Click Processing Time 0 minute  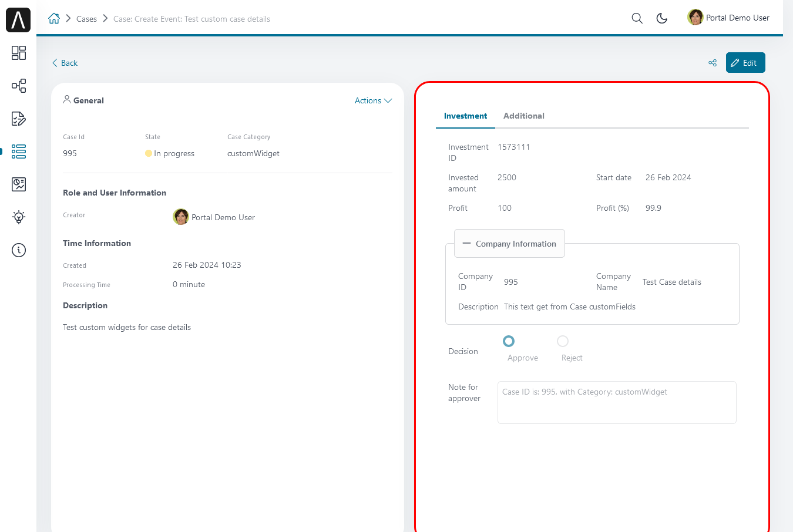[x=189, y=284]
